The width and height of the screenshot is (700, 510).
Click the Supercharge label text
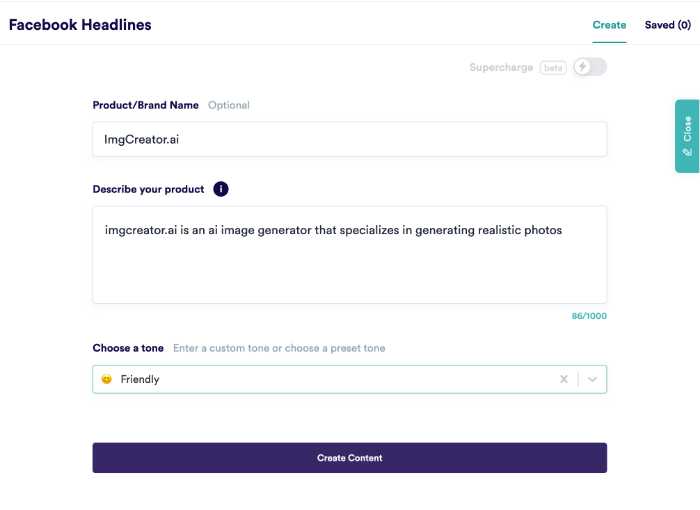pyautogui.click(x=501, y=67)
